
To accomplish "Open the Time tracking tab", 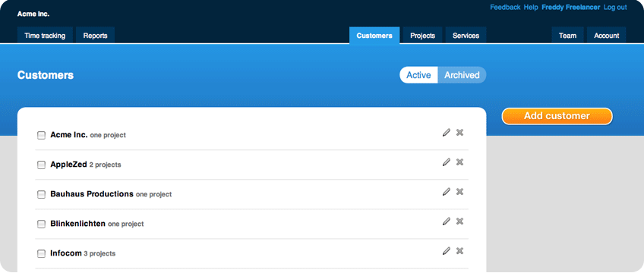I will 45,35.
